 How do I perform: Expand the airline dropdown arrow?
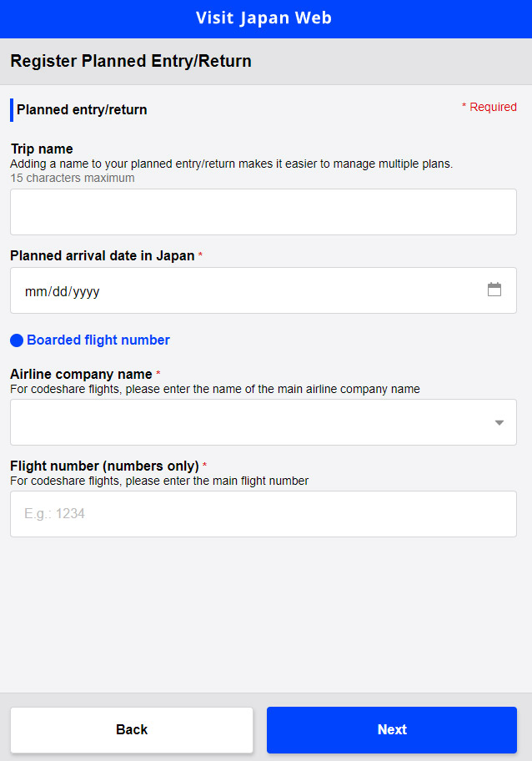tap(499, 422)
